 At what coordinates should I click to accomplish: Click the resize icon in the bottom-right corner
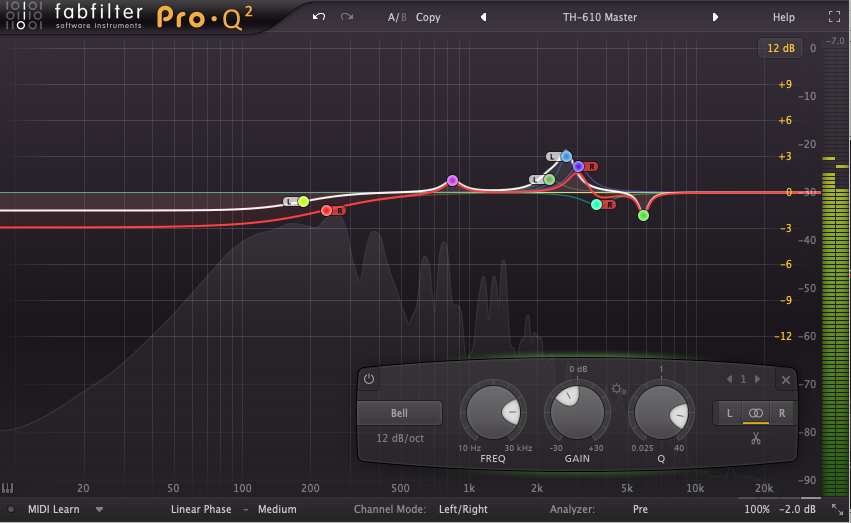835,509
